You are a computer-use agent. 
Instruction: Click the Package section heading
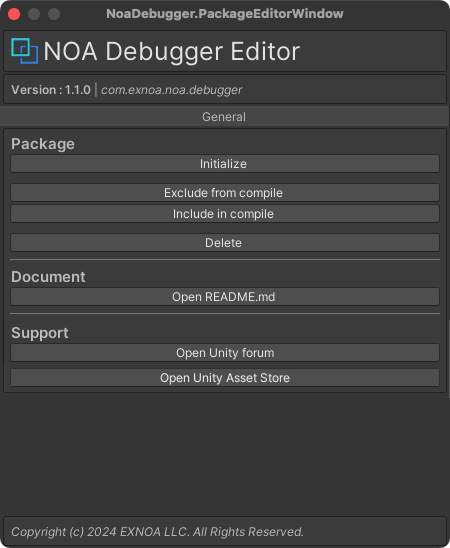(43, 144)
